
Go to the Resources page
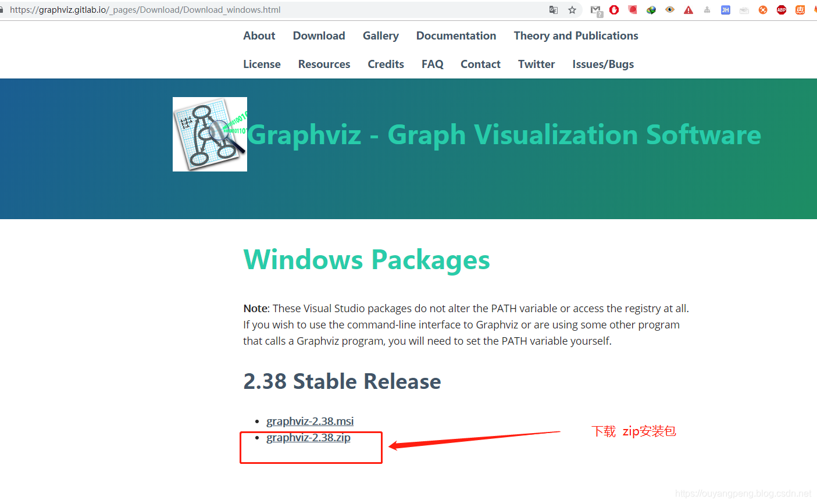324,64
